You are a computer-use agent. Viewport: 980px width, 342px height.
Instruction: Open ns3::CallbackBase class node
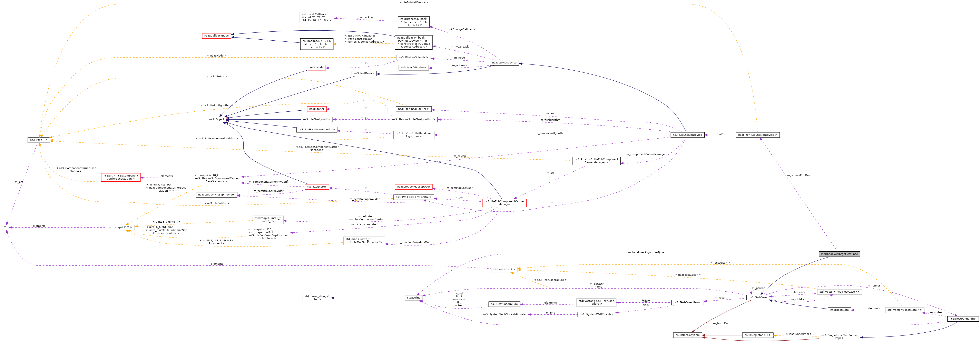(216, 36)
